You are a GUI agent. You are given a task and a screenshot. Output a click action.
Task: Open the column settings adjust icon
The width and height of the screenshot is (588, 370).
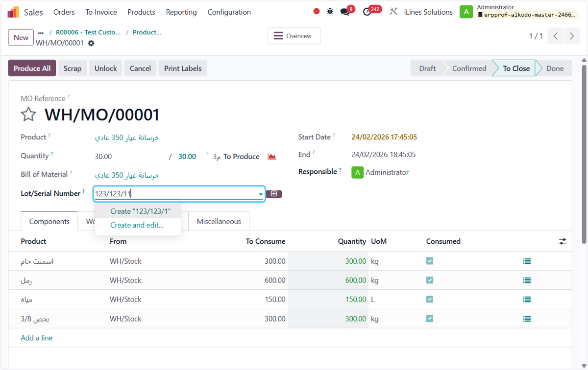(x=563, y=241)
